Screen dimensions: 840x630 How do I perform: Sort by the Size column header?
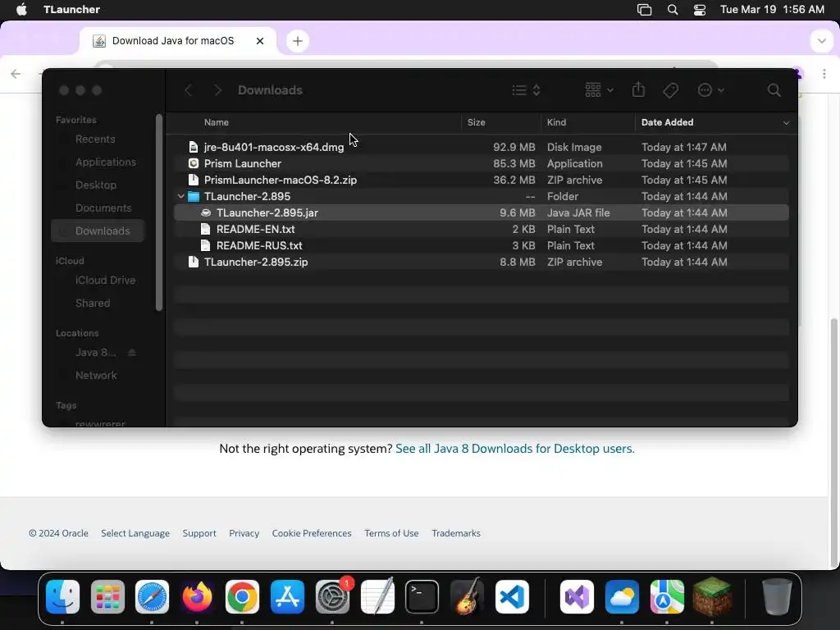[x=476, y=123]
